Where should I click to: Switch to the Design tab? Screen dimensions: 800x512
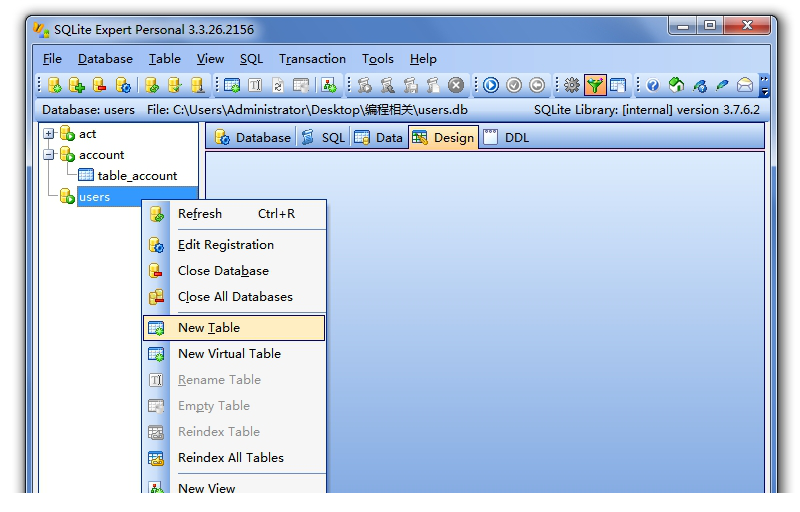tap(443, 138)
